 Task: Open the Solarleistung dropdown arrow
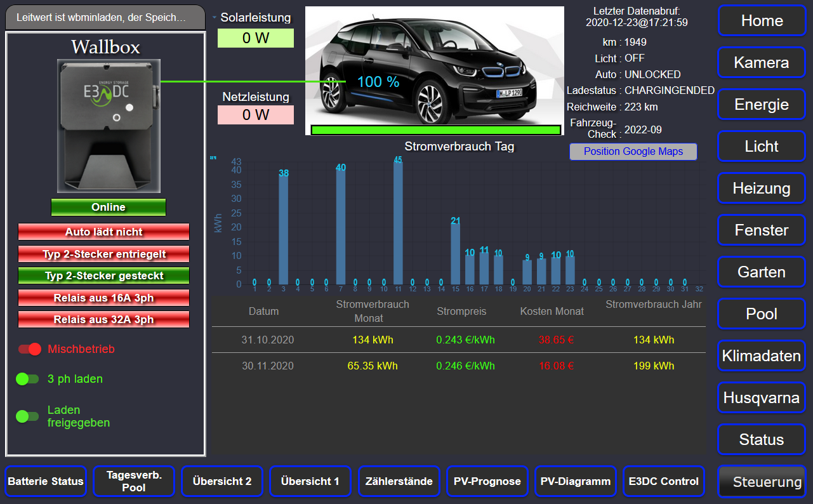coord(214,18)
